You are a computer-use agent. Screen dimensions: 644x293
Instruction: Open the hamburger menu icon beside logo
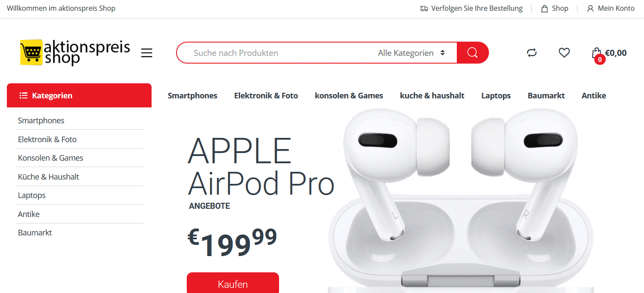(147, 53)
